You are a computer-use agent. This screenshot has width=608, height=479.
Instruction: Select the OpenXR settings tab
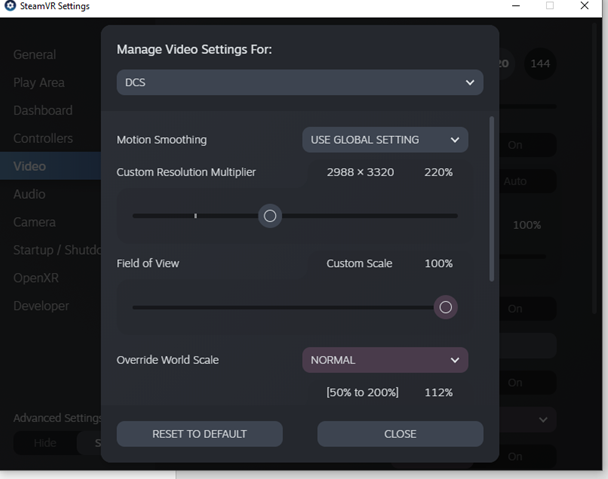click(36, 278)
